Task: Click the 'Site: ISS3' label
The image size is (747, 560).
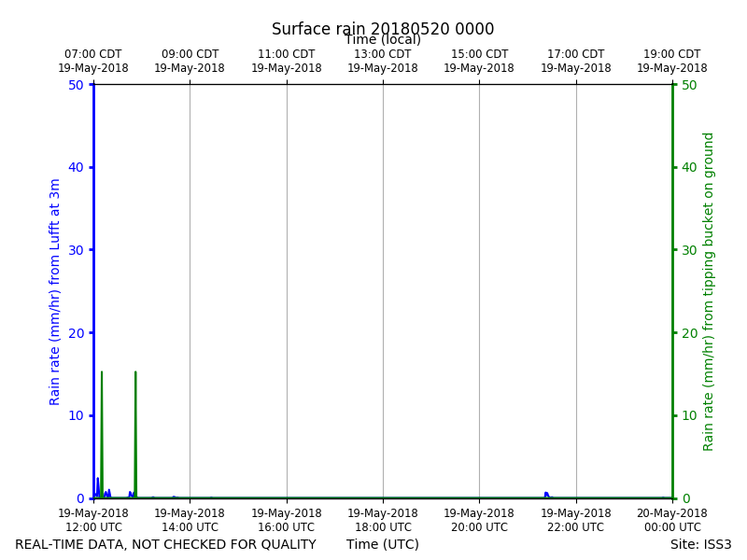Action: click(x=701, y=544)
